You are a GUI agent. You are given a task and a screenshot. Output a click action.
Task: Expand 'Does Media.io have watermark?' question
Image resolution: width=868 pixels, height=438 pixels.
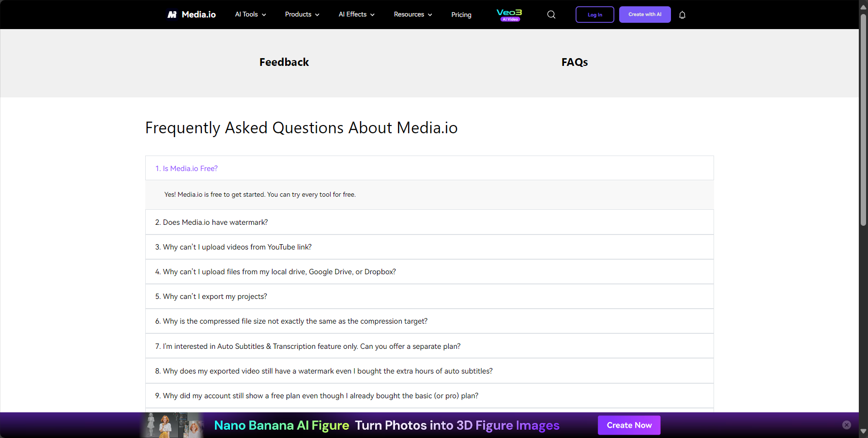[x=429, y=222]
